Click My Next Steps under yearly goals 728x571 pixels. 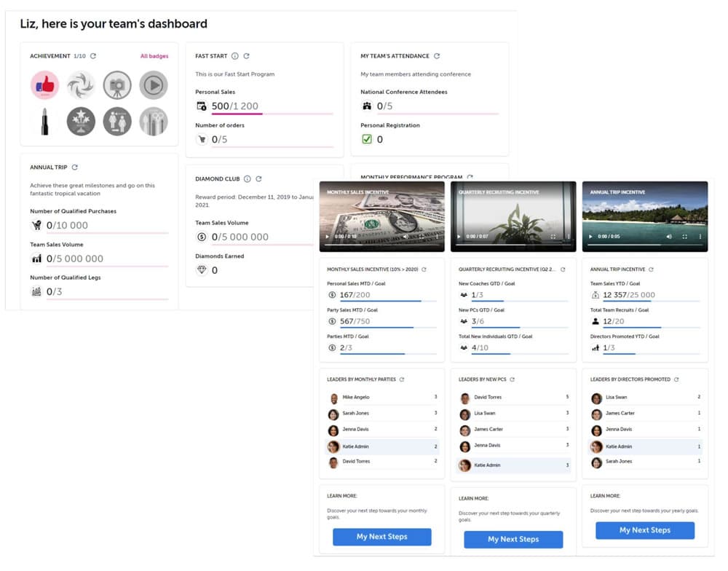645,530
